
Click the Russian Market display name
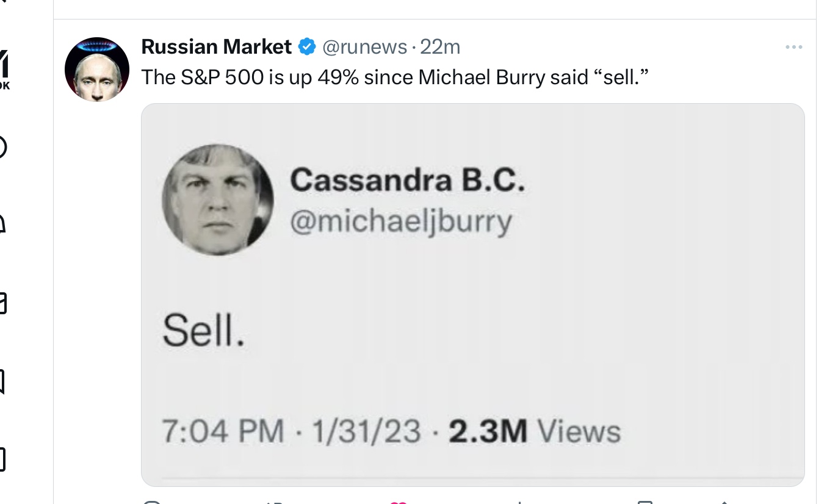pos(216,46)
